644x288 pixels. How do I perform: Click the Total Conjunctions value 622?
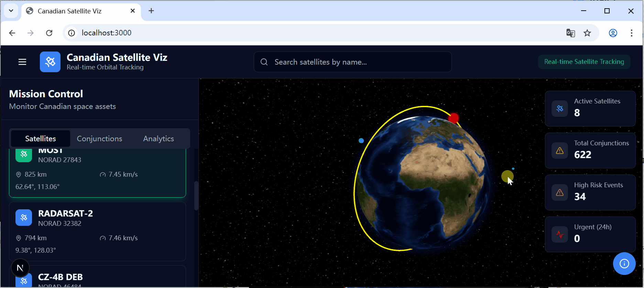point(583,155)
